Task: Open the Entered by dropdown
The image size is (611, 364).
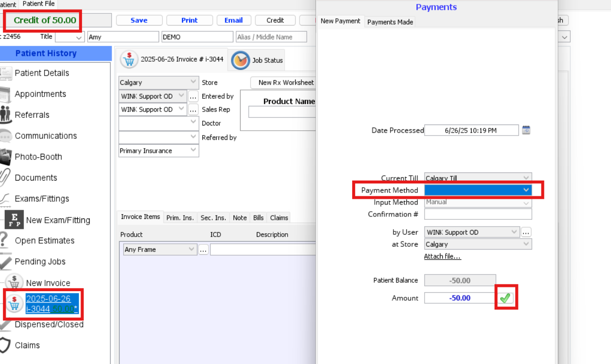Action: click(152, 96)
